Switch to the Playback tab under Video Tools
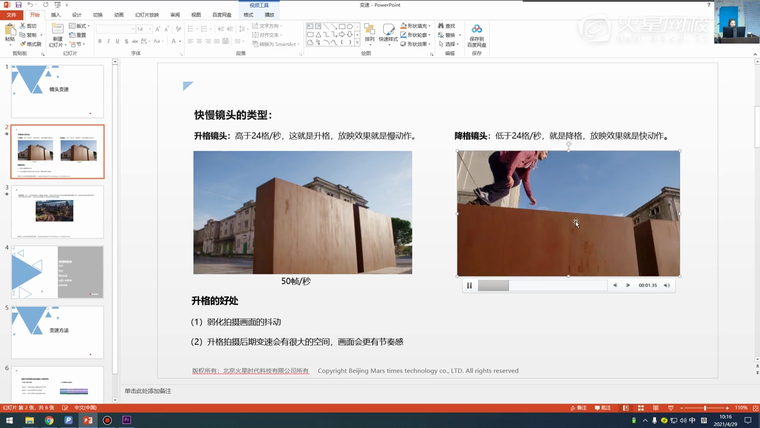This screenshot has width=760, height=428. click(x=269, y=15)
